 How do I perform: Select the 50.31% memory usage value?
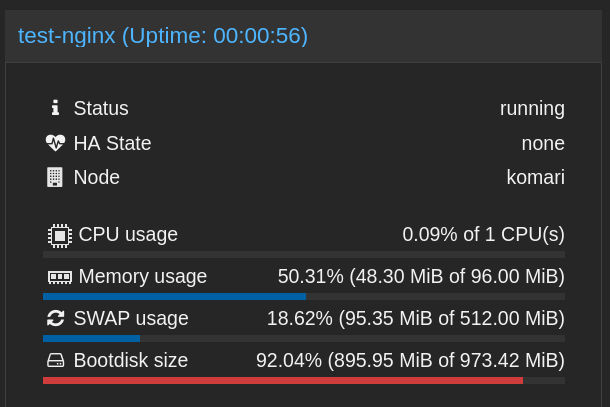421,276
